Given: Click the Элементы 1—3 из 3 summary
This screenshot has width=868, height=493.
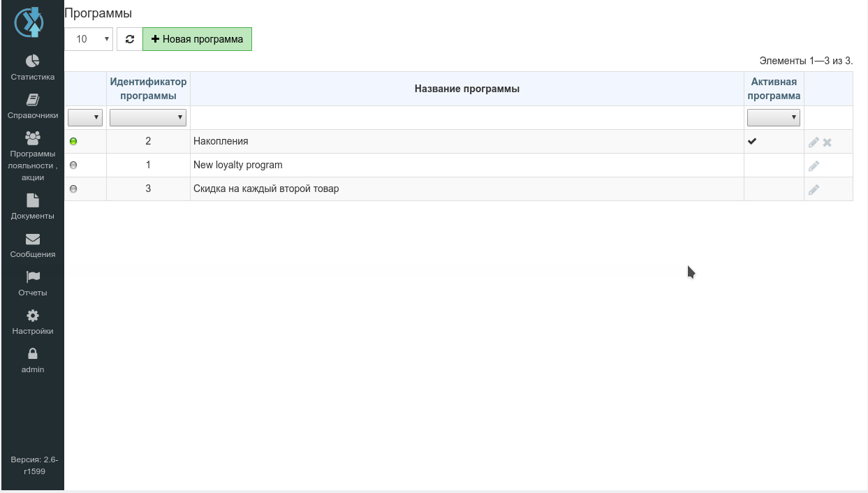Looking at the screenshot, I should pos(807,61).
